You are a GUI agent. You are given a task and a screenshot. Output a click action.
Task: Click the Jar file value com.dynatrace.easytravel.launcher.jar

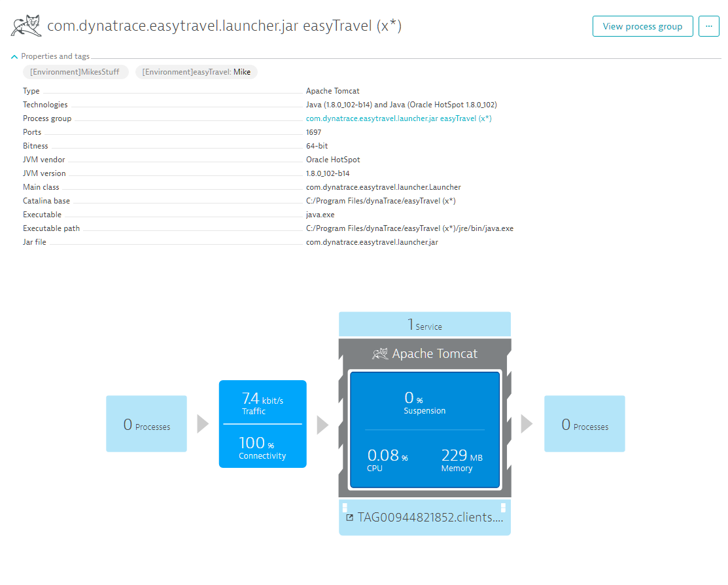[372, 242]
